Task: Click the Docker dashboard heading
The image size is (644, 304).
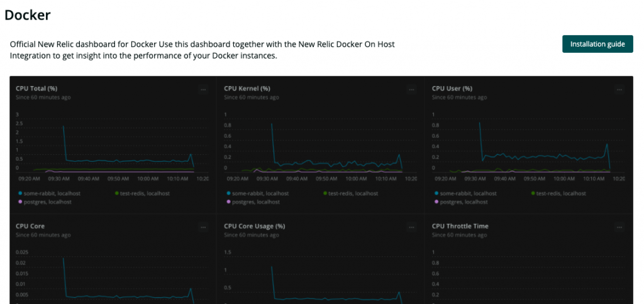Action: [28, 15]
